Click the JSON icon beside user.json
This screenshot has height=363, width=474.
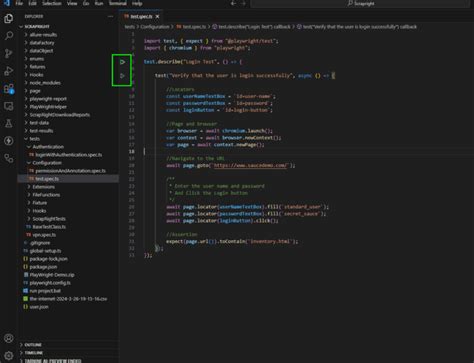tap(25, 307)
